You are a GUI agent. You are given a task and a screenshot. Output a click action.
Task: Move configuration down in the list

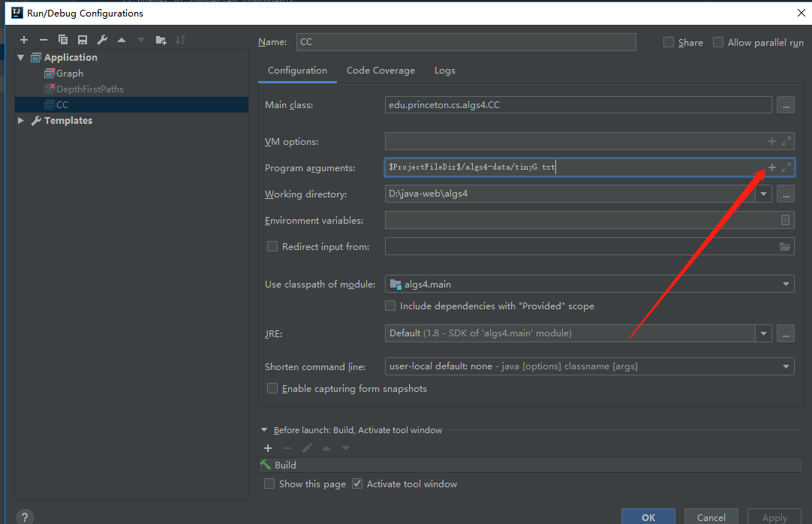click(141, 40)
